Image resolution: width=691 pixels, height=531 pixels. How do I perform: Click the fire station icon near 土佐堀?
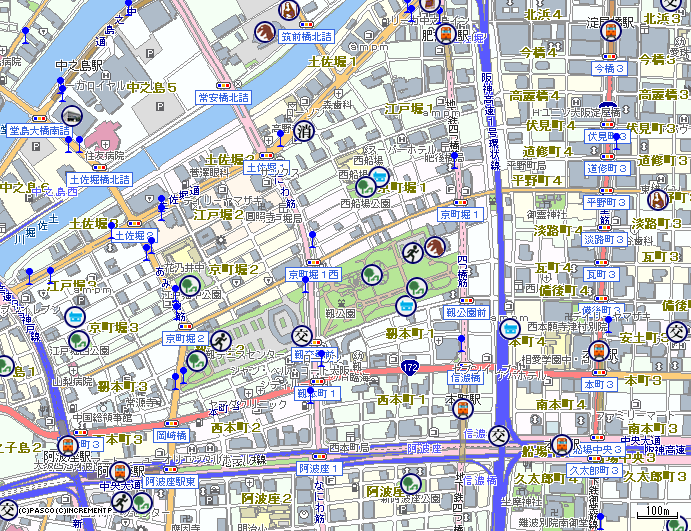[x=304, y=131]
